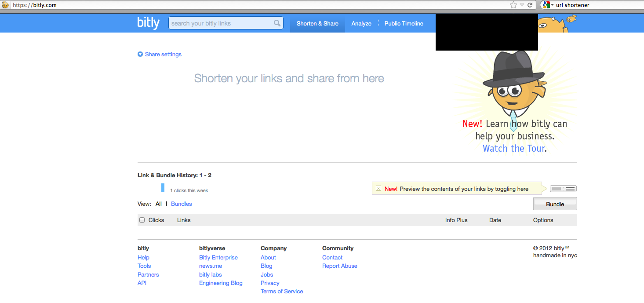This screenshot has height=303, width=644.
Task: Open Google search engine icon selector
Action: (x=548, y=5)
